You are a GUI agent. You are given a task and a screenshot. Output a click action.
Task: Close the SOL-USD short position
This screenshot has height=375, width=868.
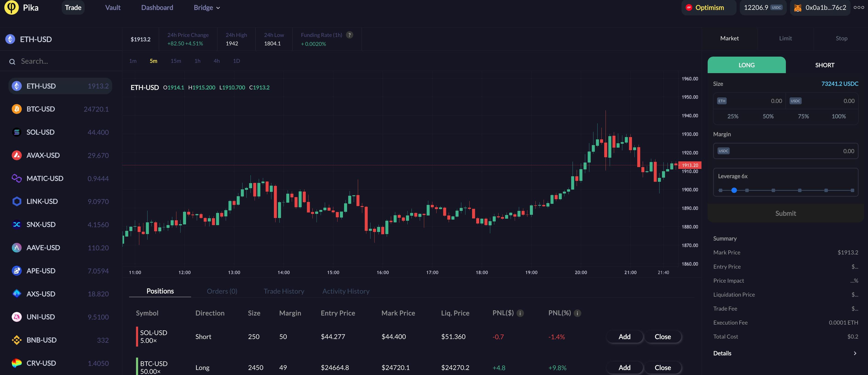coord(662,337)
